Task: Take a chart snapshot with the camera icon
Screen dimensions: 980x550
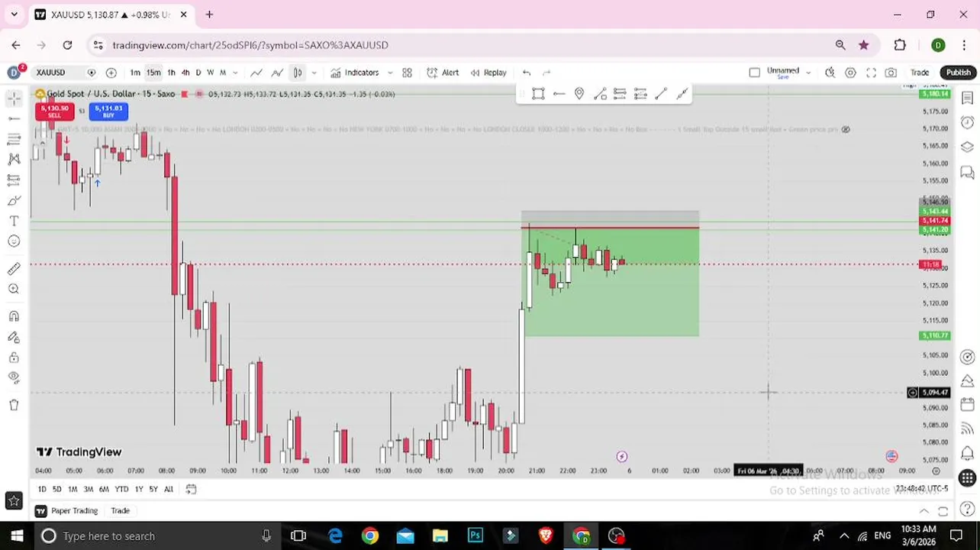Action: pyautogui.click(x=891, y=73)
